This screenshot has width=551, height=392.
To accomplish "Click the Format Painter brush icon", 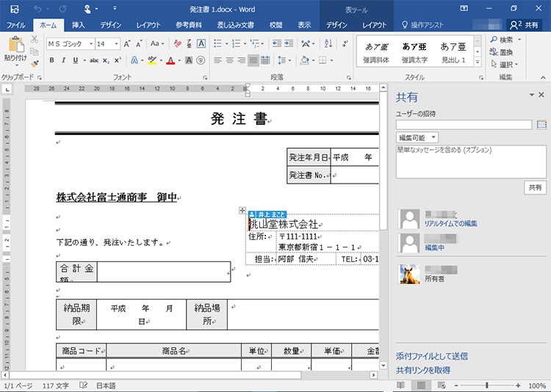I will click(x=34, y=65).
